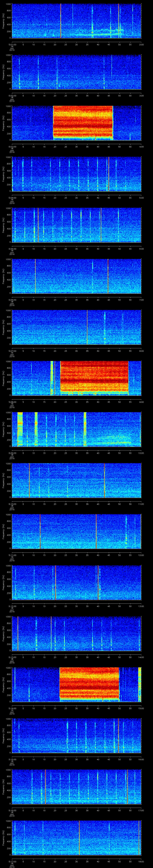This screenshot has height=868, width=153.
Task: Click the '5:12:00' time axis label
Action: 12,606
